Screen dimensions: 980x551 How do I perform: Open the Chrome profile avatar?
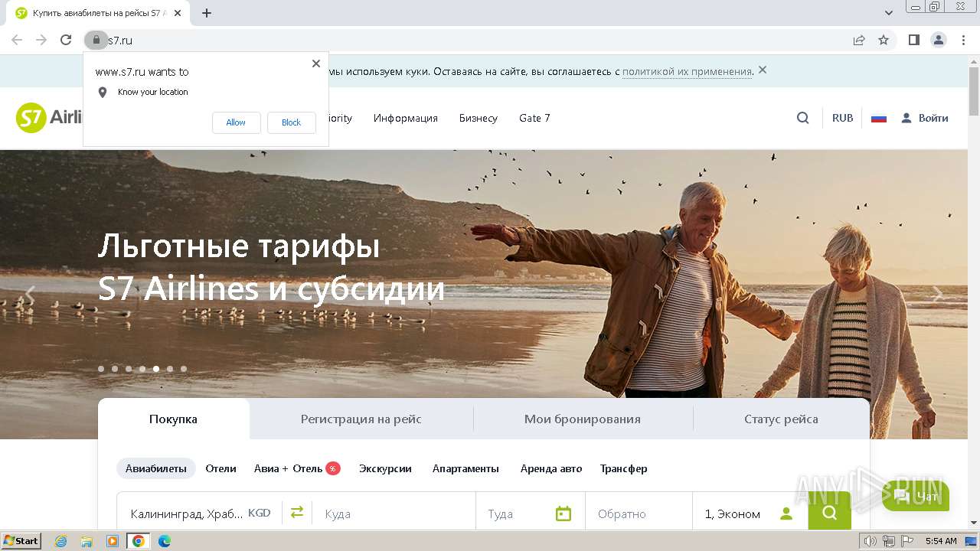[x=939, y=40]
